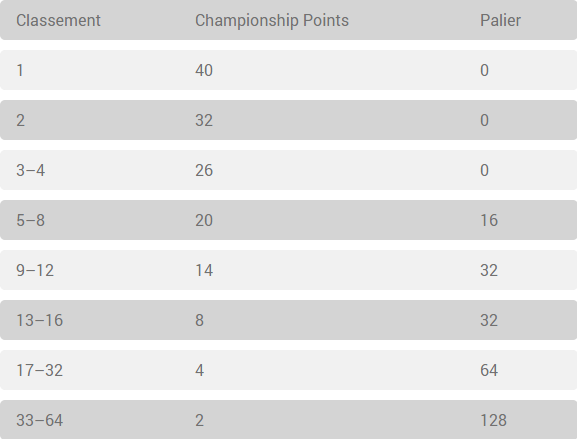577x439 pixels.
Task: Click the Classement column header
Action: click(58, 20)
